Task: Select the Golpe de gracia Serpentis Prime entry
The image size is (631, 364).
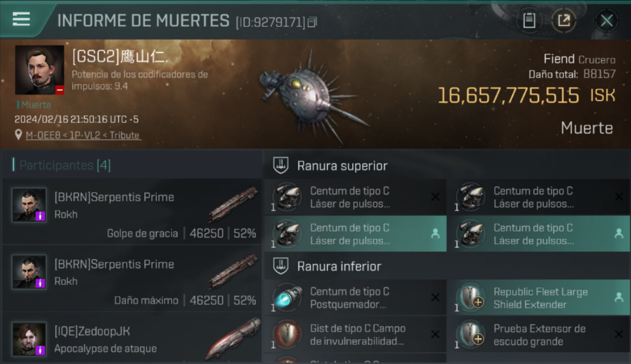Action: [x=132, y=212]
